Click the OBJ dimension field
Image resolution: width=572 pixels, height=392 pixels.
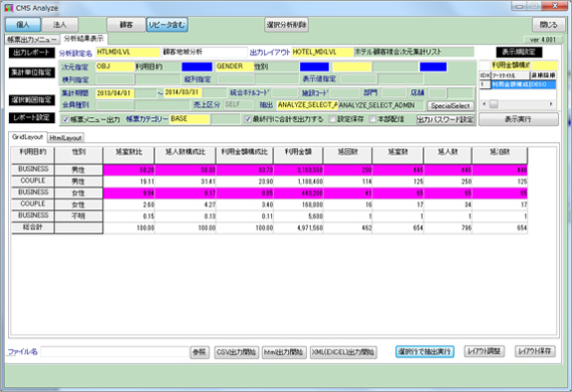(115, 66)
